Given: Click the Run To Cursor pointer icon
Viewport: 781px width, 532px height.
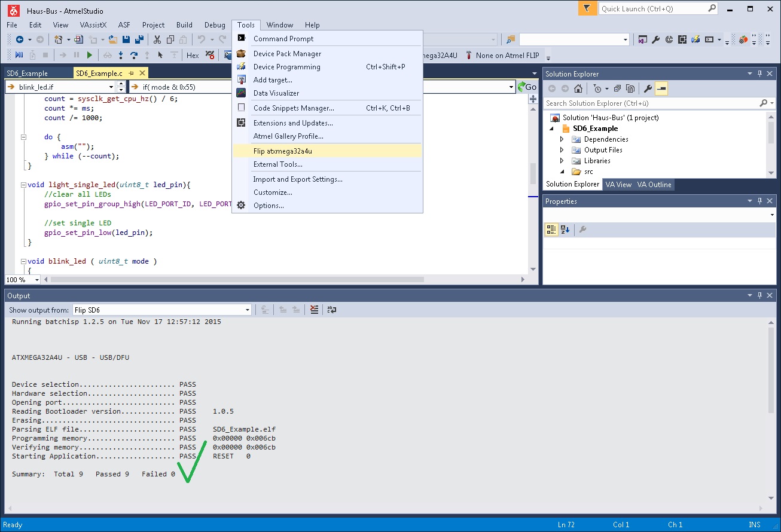Looking at the screenshot, I should (160, 55).
